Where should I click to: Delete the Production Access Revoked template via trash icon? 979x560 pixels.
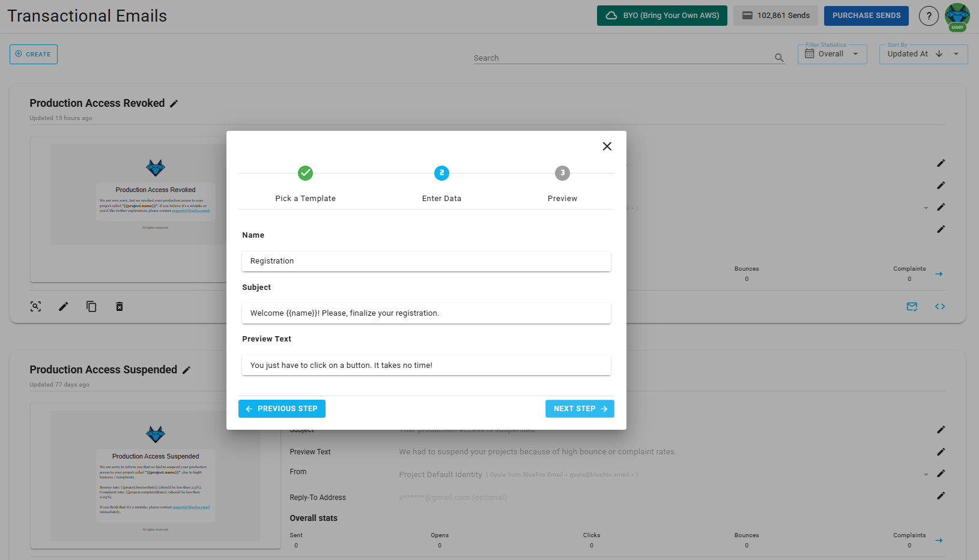click(x=120, y=306)
